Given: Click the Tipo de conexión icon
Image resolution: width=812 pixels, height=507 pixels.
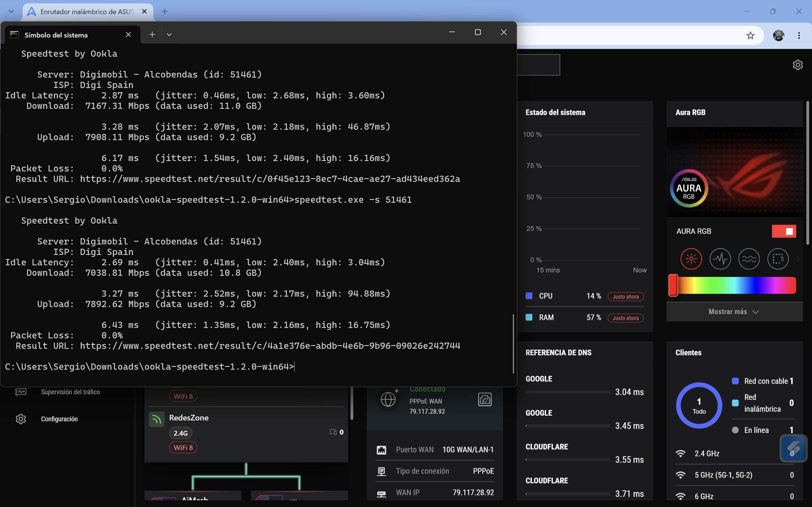Looking at the screenshot, I should click(381, 471).
